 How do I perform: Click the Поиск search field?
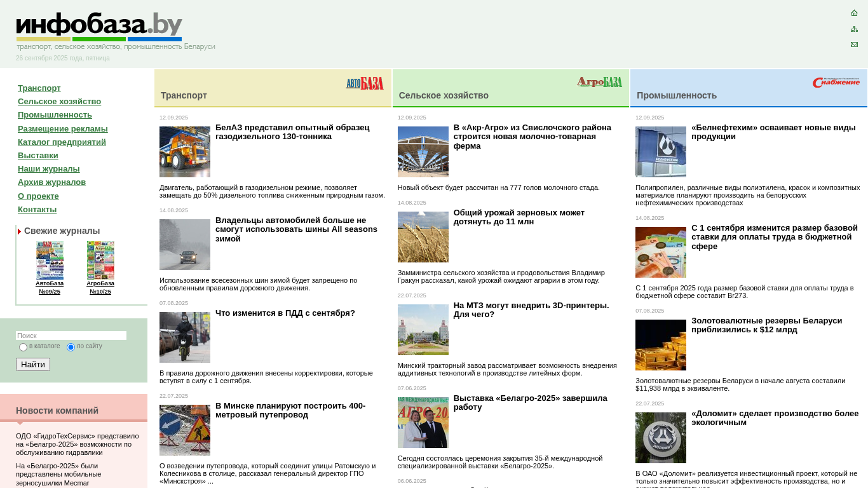coord(71,335)
